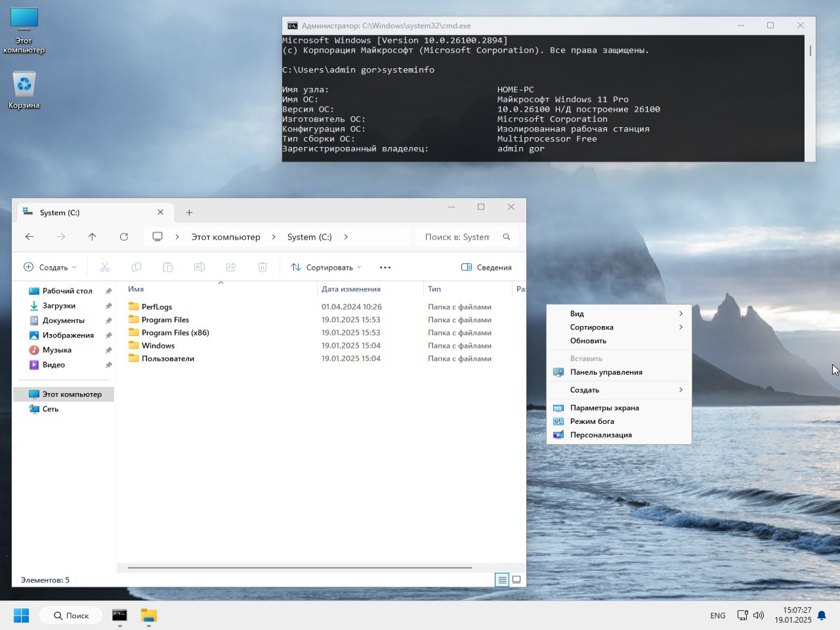
Task: Choose Обновить in the context menu
Action: 619,341
